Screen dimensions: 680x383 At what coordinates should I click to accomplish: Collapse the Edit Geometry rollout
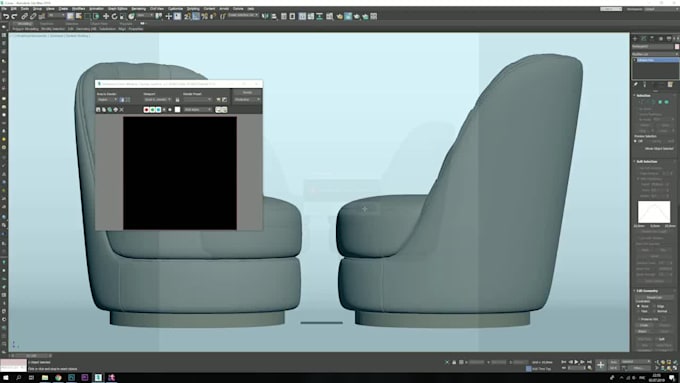click(x=647, y=291)
